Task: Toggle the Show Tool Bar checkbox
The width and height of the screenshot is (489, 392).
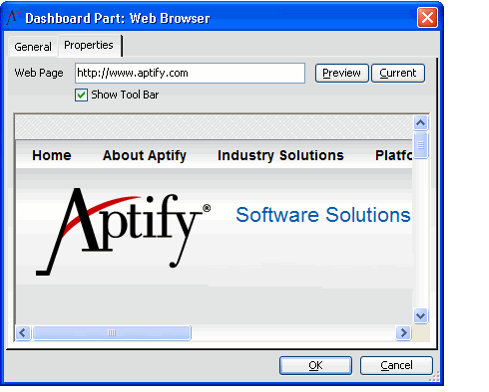Action: pos(81,95)
